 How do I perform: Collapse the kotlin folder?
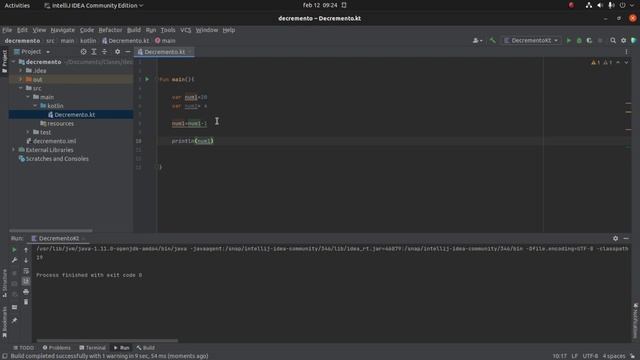36,106
